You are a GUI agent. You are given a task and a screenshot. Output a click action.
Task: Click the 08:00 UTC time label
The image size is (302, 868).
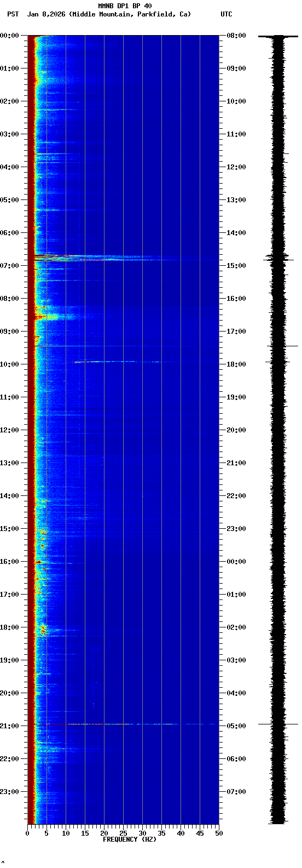point(236,36)
